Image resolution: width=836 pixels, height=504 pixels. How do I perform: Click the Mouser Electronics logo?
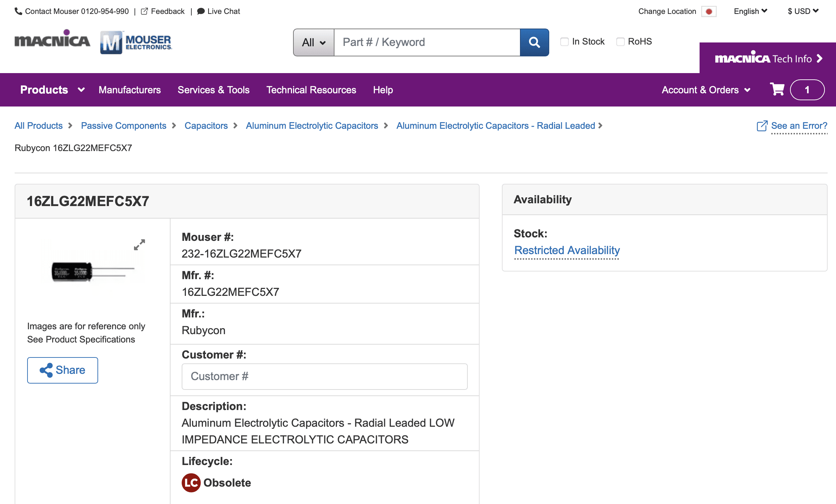(136, 42)
